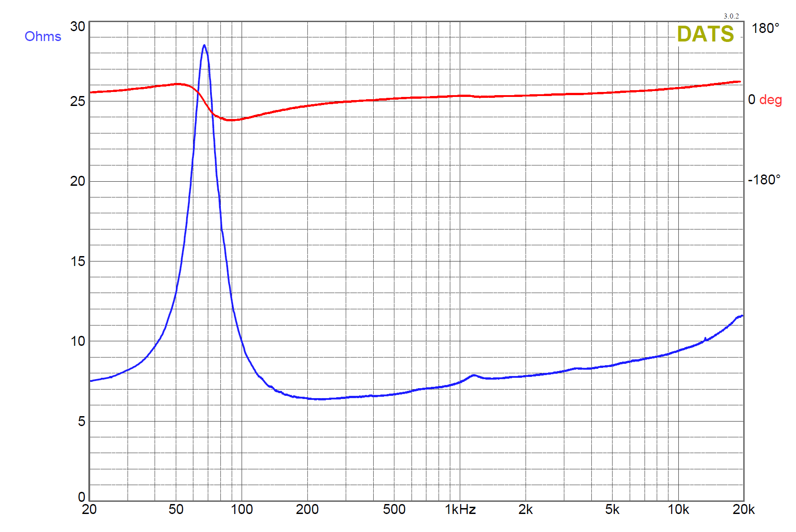
Task: Click the 20k frequency axis label
Action: [744, 509]
